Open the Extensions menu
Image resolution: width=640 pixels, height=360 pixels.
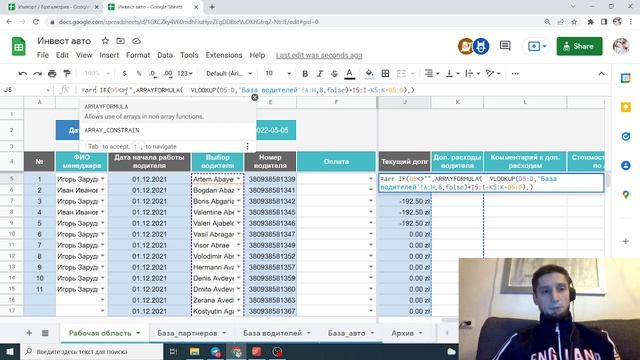click(224, 55)
